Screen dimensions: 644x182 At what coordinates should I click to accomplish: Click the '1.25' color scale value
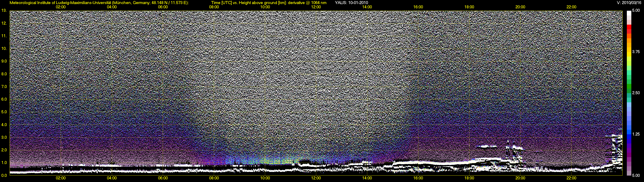click(x=636, y=134)
